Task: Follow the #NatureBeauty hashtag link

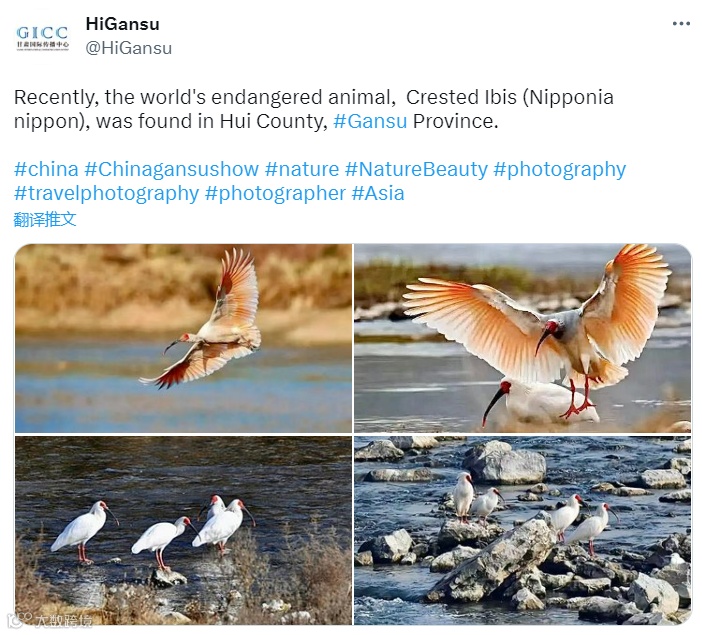Action: tap(416, 169)
